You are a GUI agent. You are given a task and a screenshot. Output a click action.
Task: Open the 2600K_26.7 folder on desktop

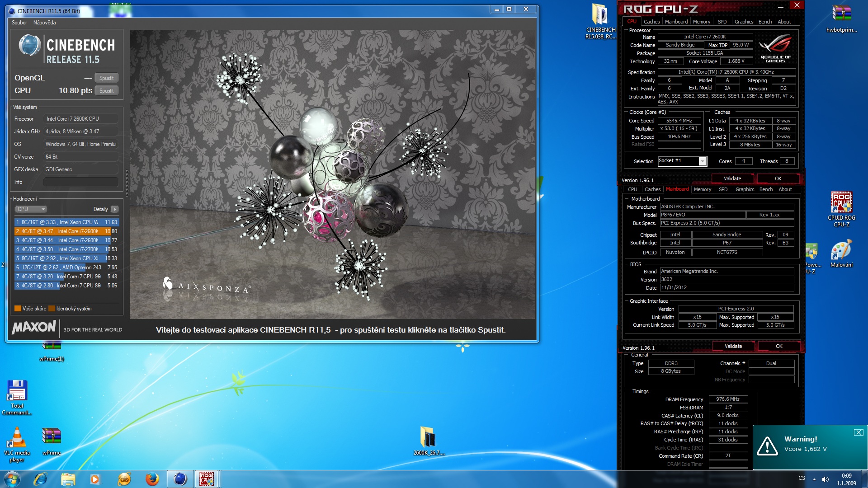click(429, 440)
